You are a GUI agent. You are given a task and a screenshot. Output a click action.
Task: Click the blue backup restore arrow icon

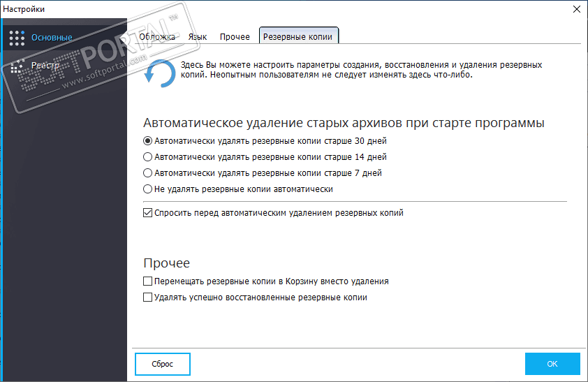coord(160,73)
